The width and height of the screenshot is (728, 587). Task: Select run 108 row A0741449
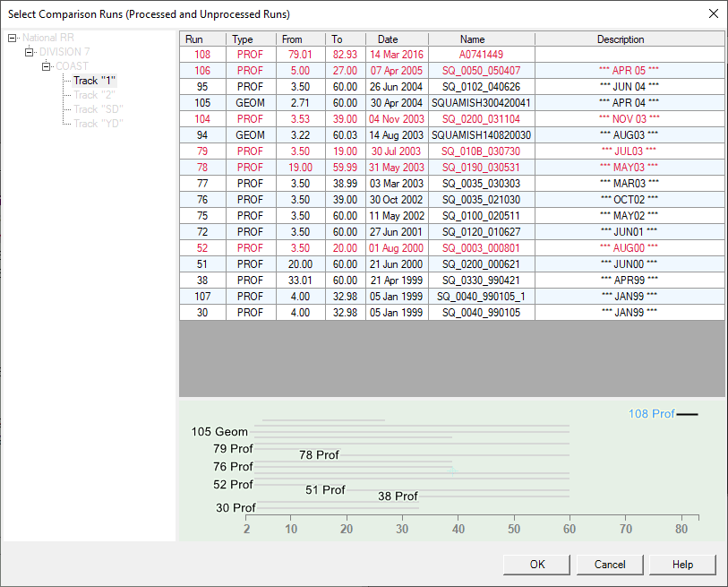click(481, 55)
